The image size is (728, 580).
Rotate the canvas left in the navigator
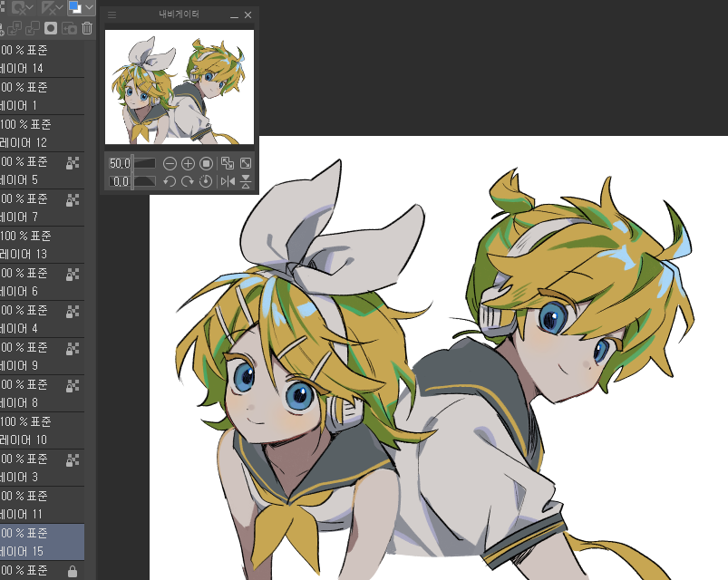pos(170,181)
